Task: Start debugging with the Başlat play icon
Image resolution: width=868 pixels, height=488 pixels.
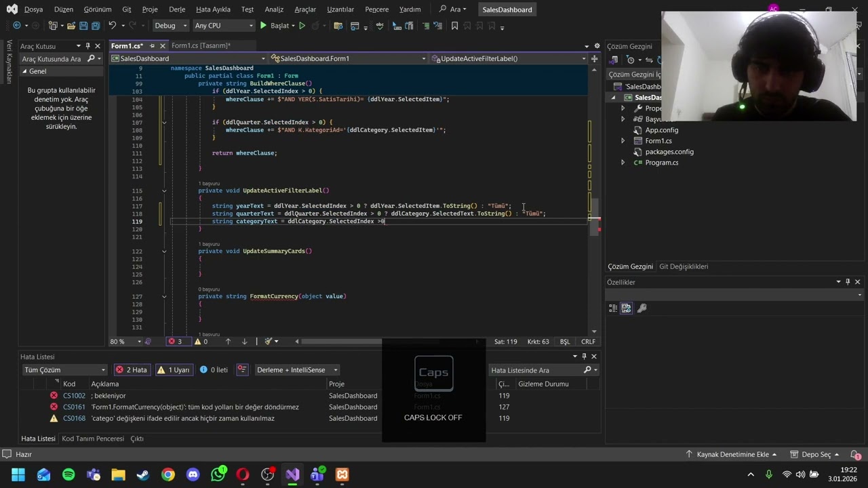Action: (263, 26)
